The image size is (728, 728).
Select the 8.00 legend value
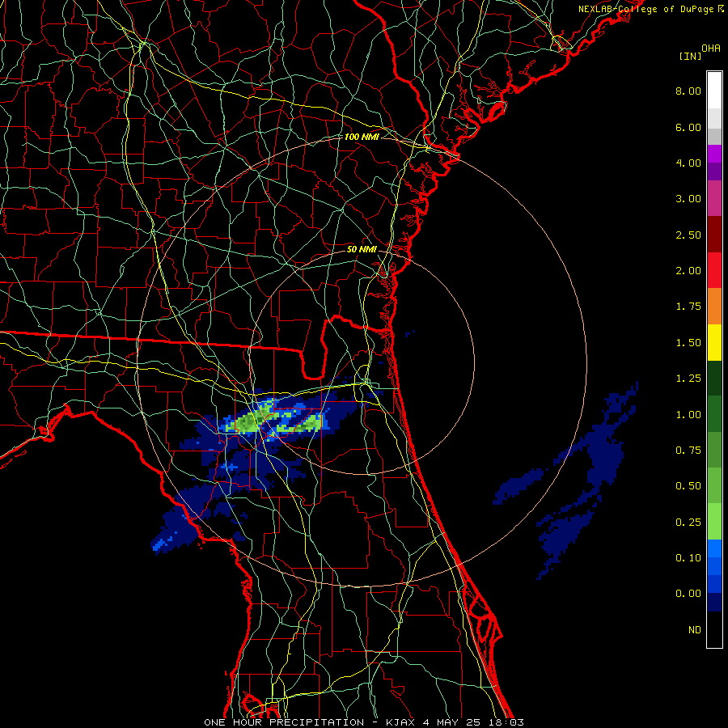pyautogui.click(x=688, y=91)
